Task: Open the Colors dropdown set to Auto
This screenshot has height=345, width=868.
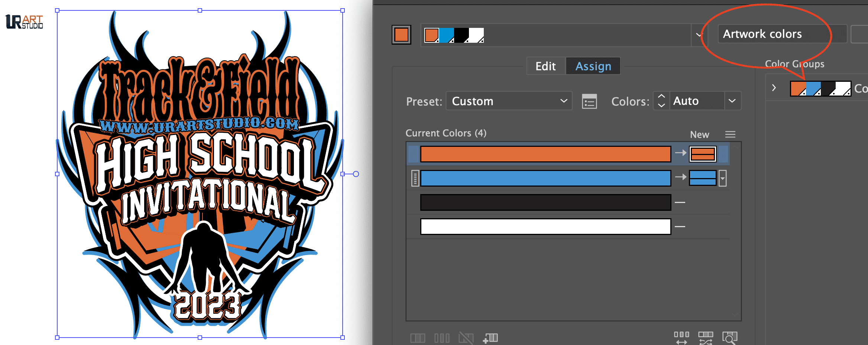Action: (697, 101)
